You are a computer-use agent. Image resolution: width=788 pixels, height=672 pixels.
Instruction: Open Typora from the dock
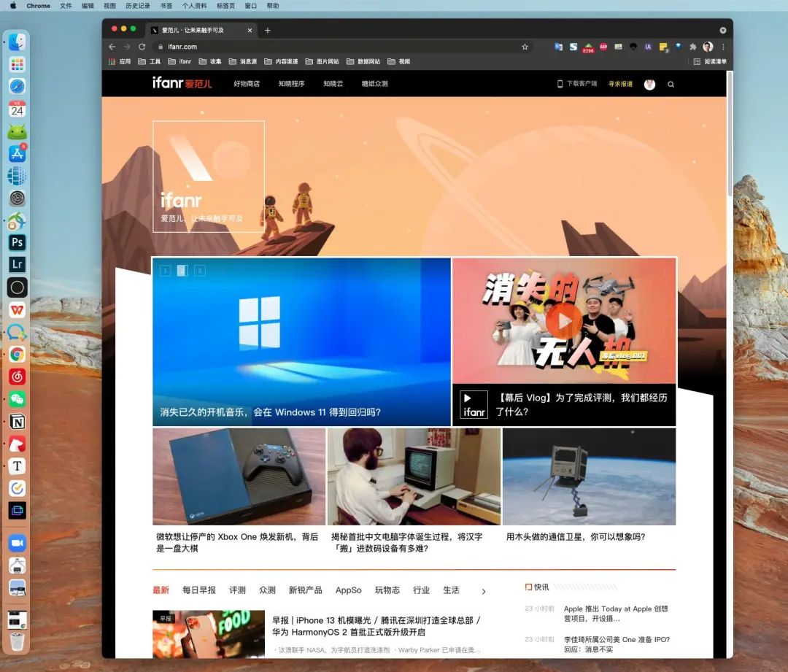[x=17, y=466]
